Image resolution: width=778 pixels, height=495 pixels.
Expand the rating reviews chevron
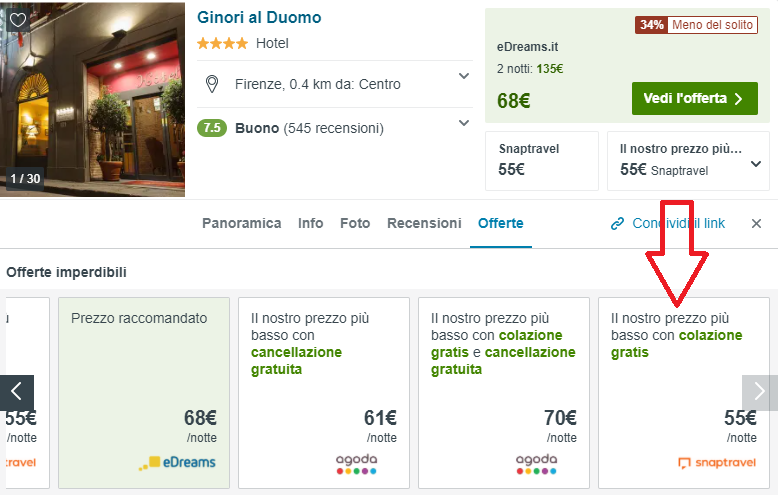coord(464,123)
